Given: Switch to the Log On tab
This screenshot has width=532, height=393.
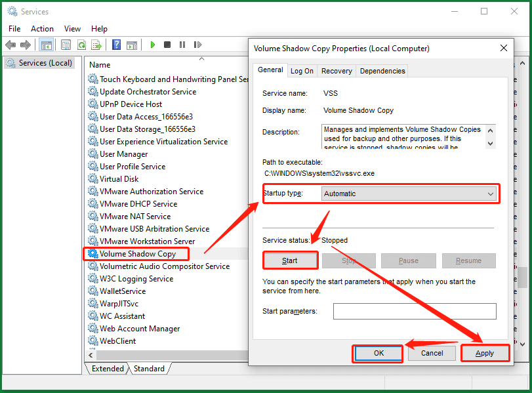Looking at the screenshot, I should [302, 71].
